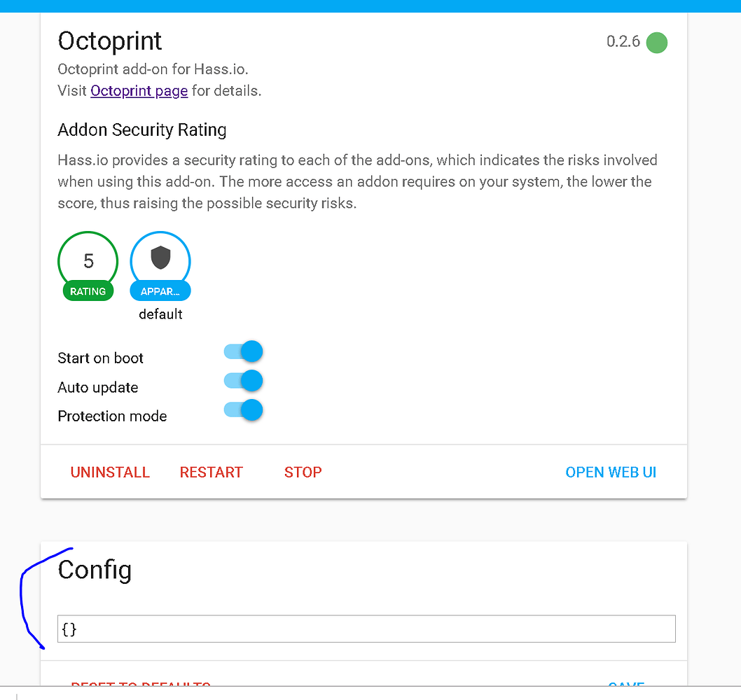Click the AppArmor shield icon

[160, 258]
